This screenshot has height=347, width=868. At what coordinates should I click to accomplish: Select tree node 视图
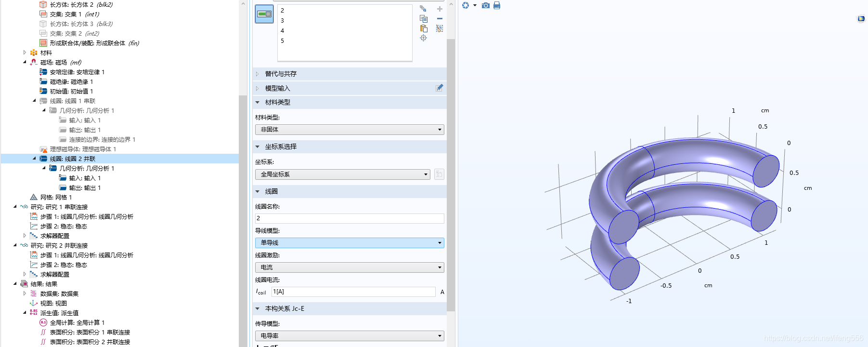click(x=48, y=303)
